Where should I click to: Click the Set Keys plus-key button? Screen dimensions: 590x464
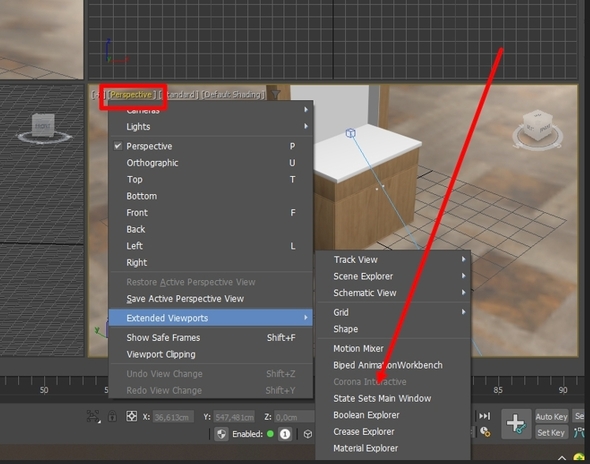coord(516,424)
